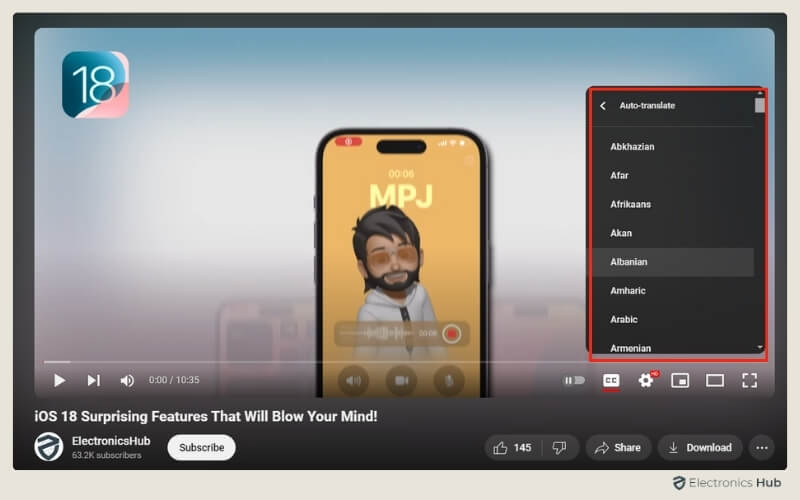Toggle the autoplay switch
The height and width of the screenshot is (500, 800).
coord(573,380)
